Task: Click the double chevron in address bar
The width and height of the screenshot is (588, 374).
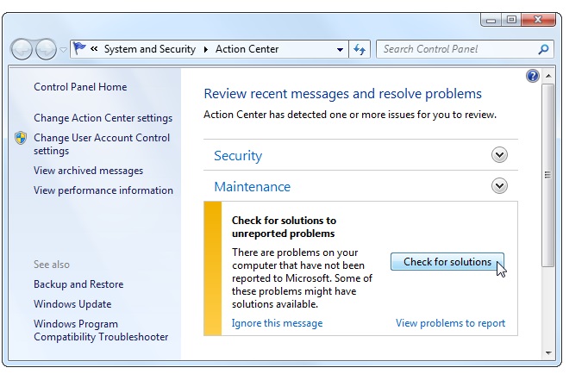Action: pos(94,49)
